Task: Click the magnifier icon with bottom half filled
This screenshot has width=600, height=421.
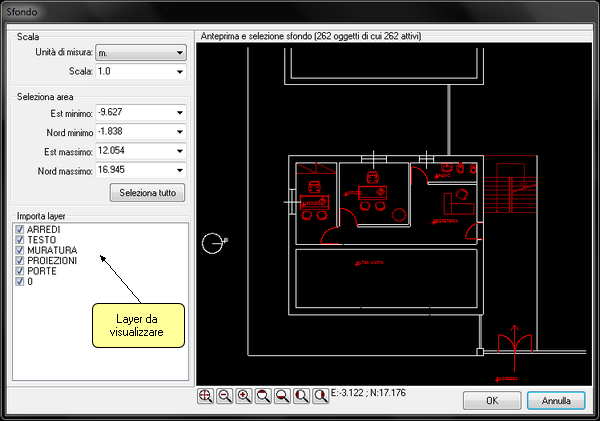Action: pos(282,397)
